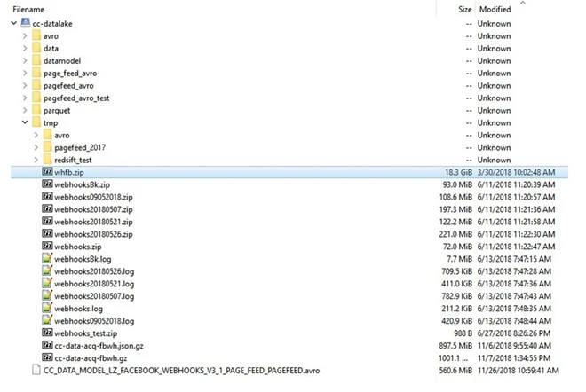Click the redsift_test folder icon
Image resolution: width=586 pixels, height=392 pixels.
point(47,160)
